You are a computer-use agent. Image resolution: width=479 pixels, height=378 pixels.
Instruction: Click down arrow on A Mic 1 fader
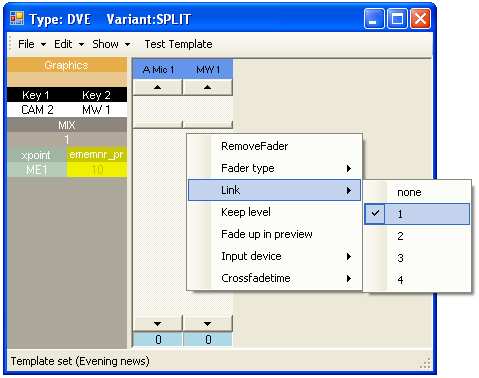pos(158,323)
